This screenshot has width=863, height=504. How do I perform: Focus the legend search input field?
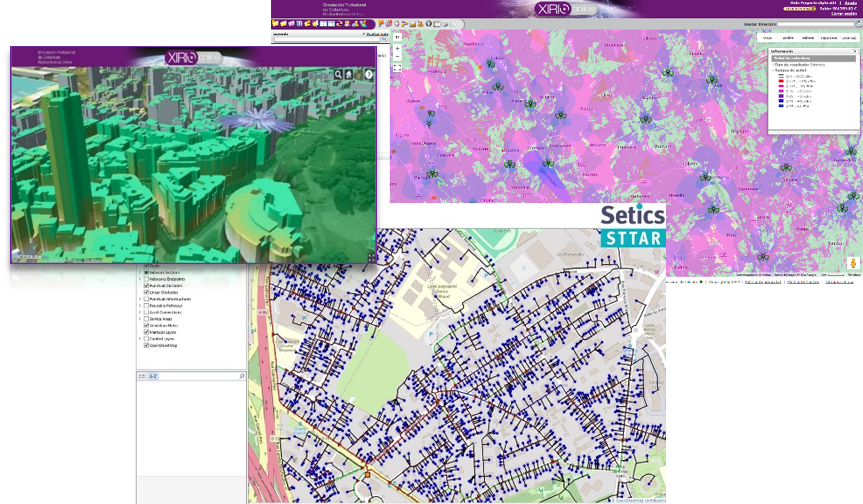coord(327,40)
